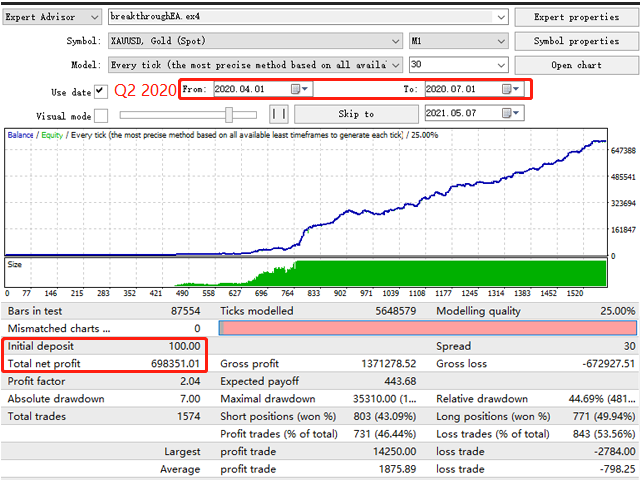Select the Initial deposit value 100.00

tap(184, 346)
